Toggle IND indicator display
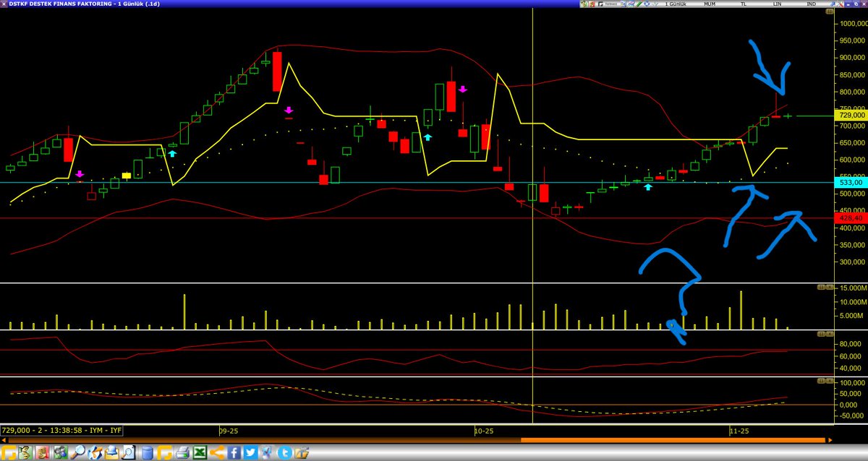Image resolution: width=868 pixels, height=461 pixels. (812, 4)
